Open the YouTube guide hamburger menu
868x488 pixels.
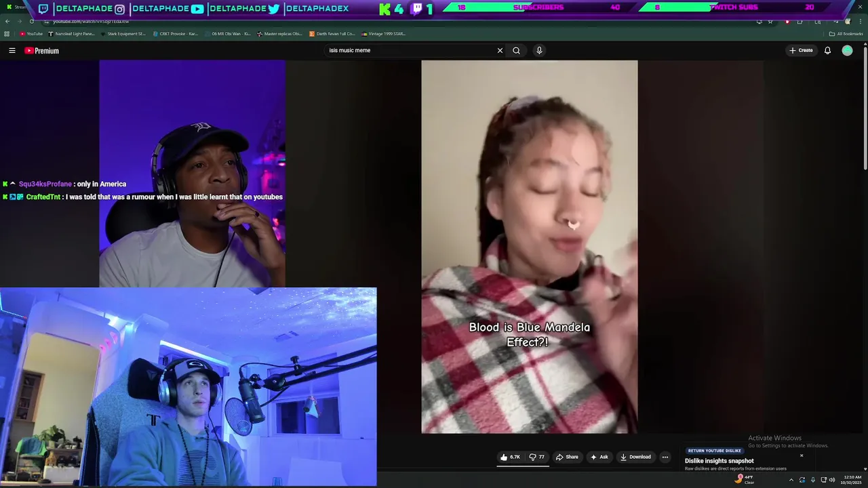(12, 51)
